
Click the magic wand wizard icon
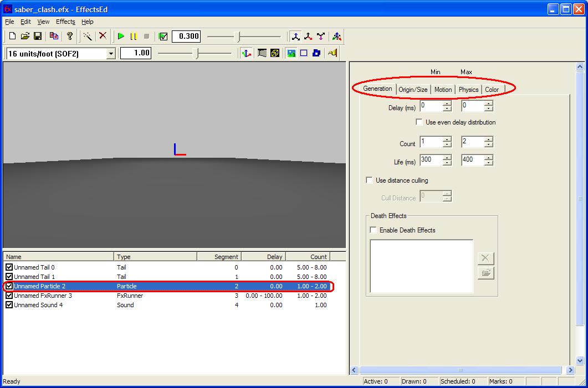88,37
